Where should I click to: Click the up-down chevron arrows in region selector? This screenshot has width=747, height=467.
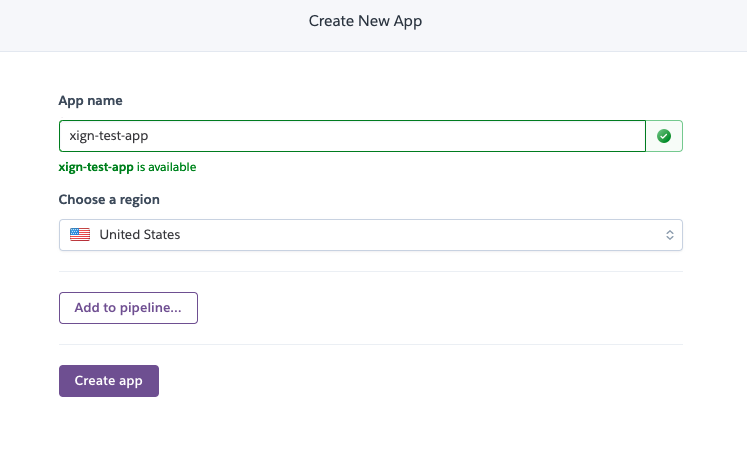pos(669,235)
